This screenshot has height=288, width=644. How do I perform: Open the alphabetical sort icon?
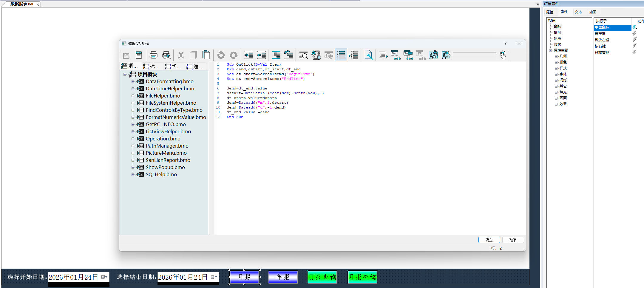[316, 55]
